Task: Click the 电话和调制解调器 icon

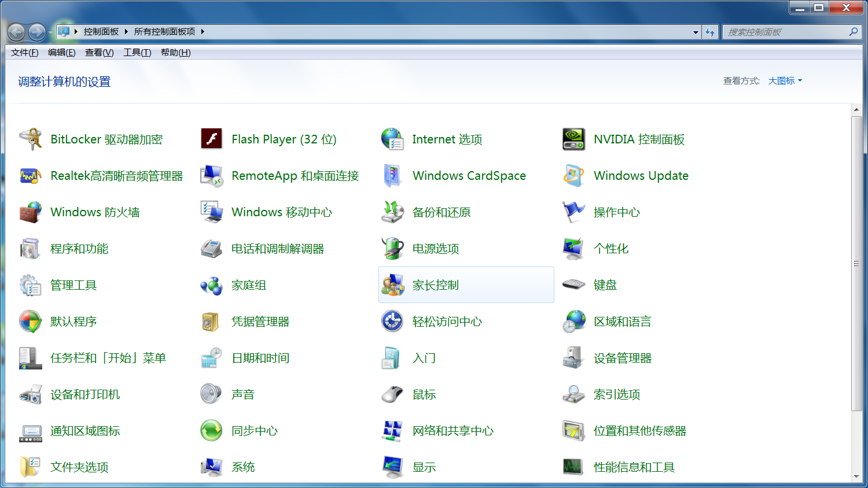Action: tap(211, 249)
